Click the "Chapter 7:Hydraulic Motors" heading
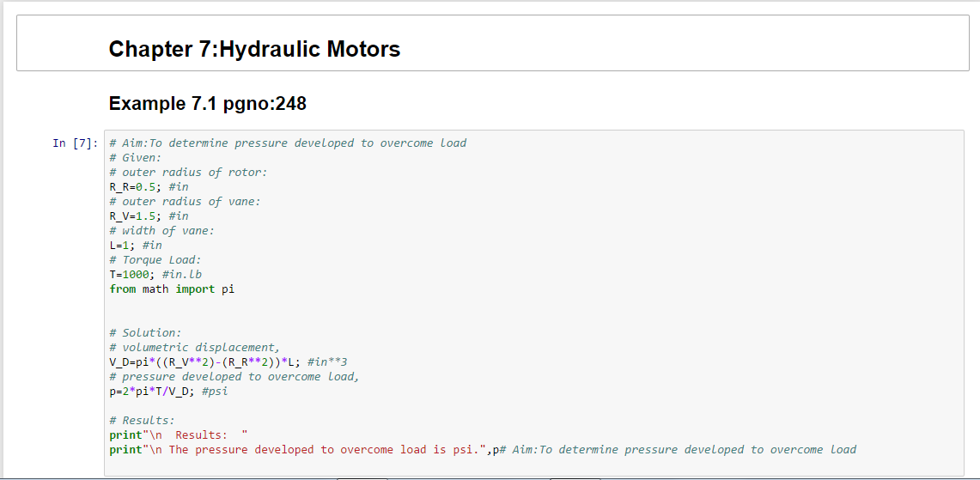The width and height of the screenshot is (980, 480). (x=254, y=49)
